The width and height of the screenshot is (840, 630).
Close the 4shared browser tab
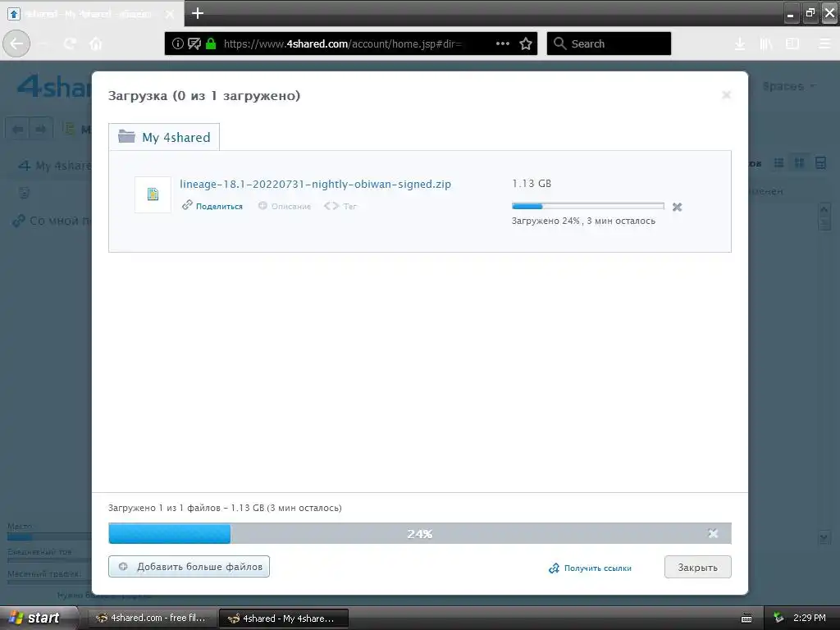(x=170, y=15)
